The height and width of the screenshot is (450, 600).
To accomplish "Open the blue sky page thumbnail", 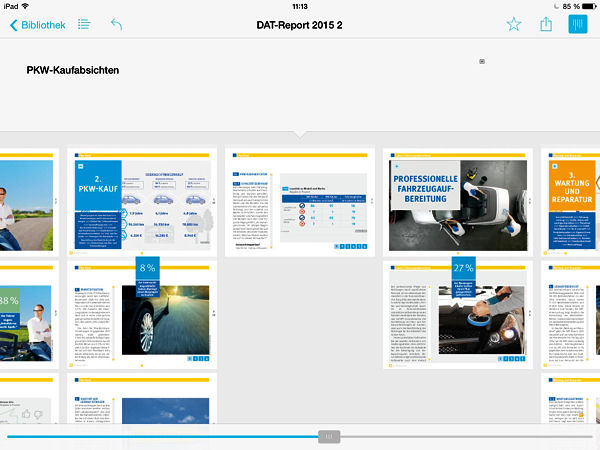I will pyautogui.click(x=142, y=399).
